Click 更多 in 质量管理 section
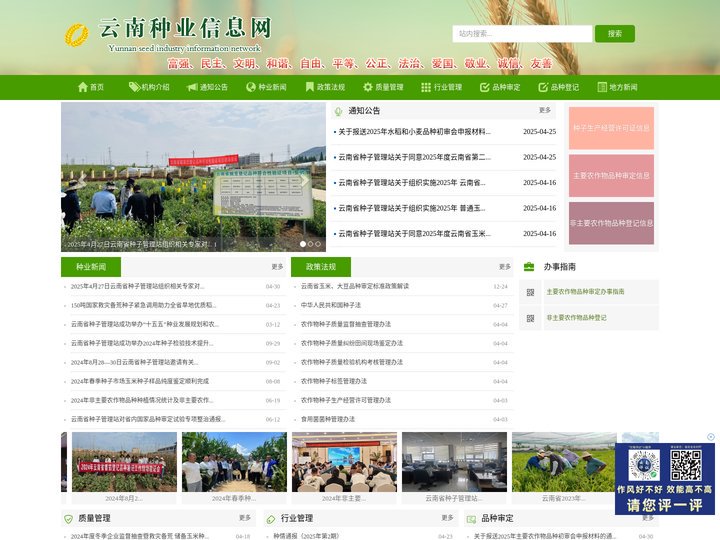Image resolution: width=720 pixels, height=540 pixels. [x=245, y=518]
